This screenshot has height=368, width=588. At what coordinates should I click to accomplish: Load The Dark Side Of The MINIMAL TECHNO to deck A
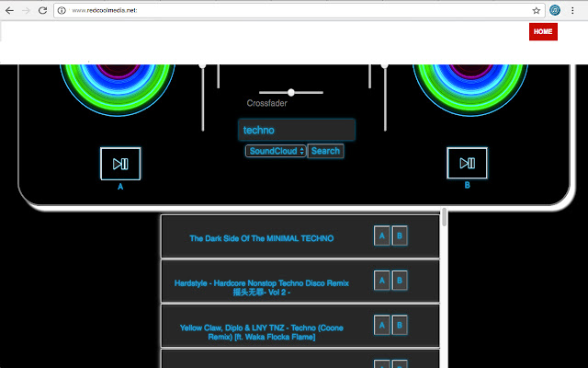pos(382,236)
